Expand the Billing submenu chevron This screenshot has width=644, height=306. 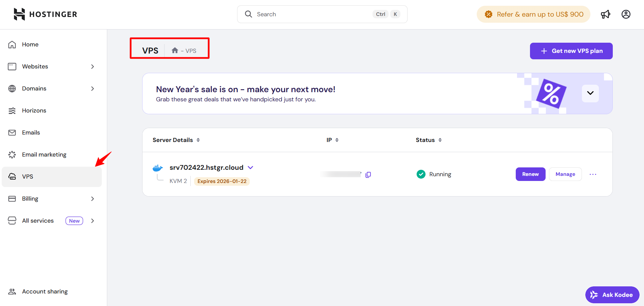(93, 199)
